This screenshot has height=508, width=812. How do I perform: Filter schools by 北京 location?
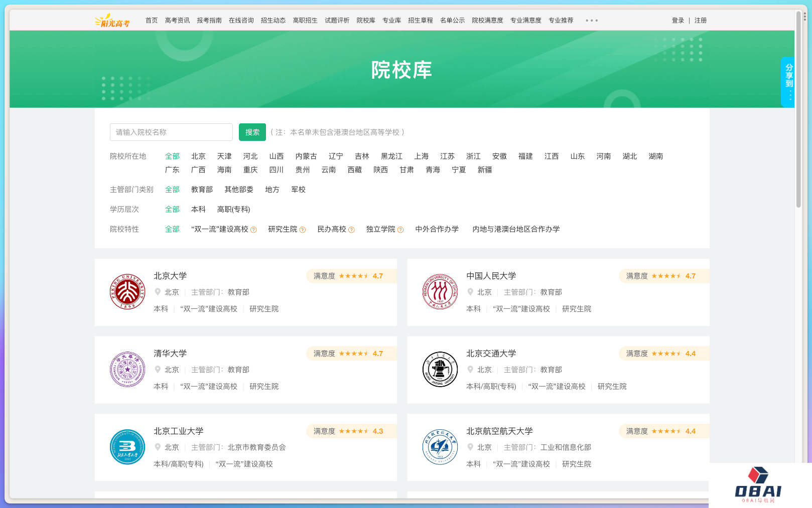point(198,156)
